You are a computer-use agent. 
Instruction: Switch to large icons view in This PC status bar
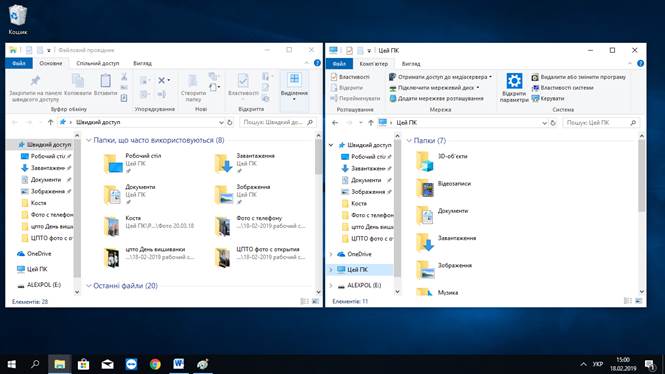point(638,301)
